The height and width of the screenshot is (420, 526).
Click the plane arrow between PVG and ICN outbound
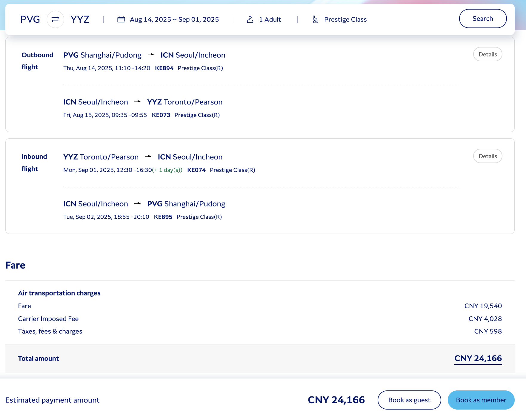tap(151, 55)
